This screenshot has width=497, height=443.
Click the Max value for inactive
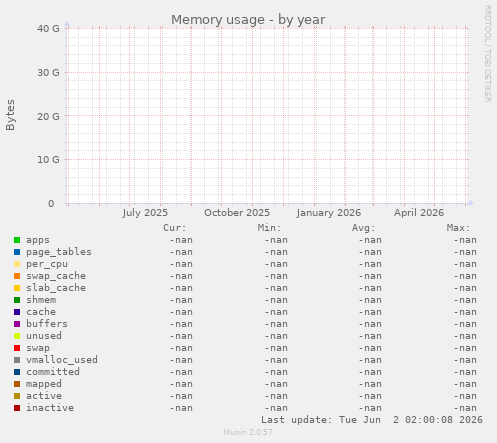[465, 408]
